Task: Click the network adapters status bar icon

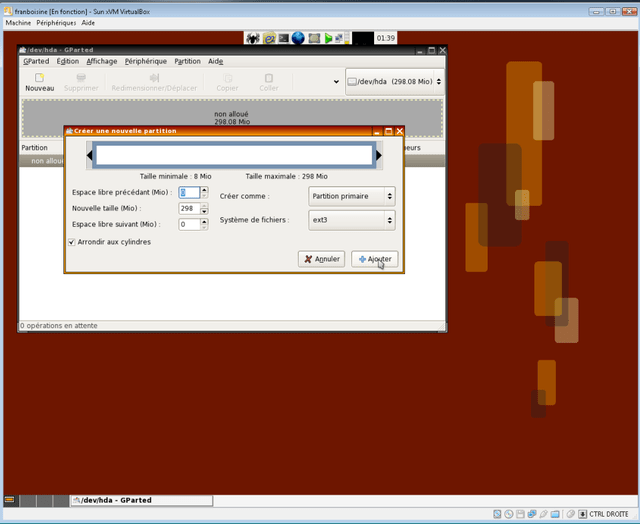Action: coord(532,514)
